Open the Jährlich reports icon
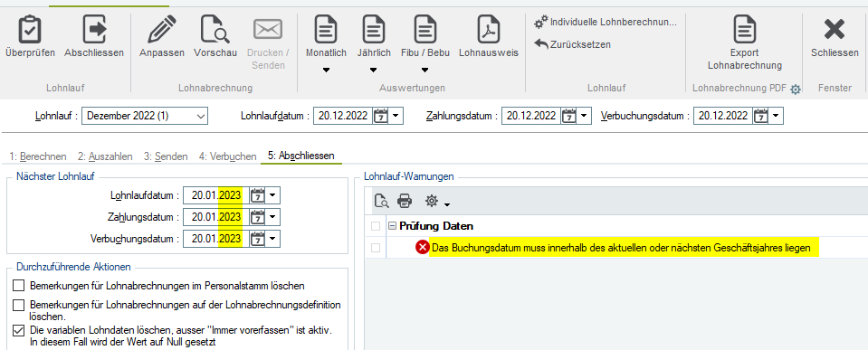The height and width of the screenshot is (350, 868). (x=374, y=30)
